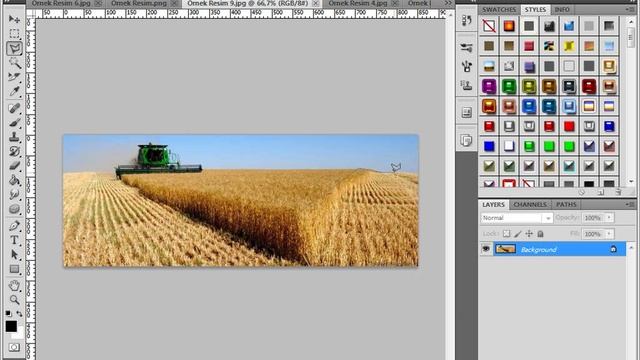The image size is (640, 360).
Task: Toggle Lock all padlock in Lock row
Action: [540, 234]
